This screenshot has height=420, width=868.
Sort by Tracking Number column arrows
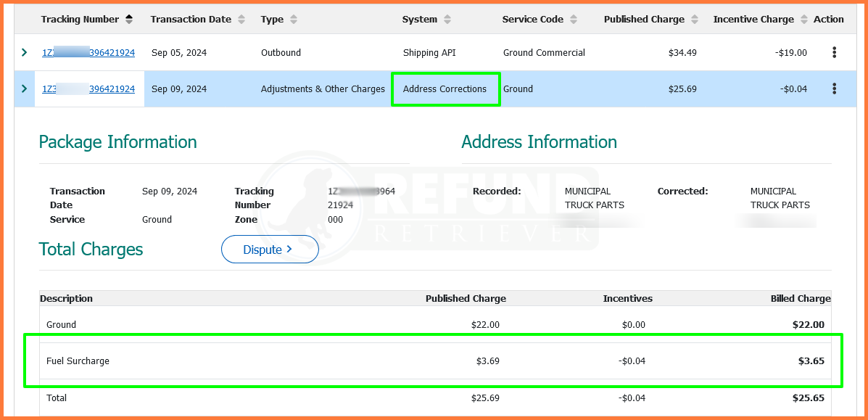(129, 20)
